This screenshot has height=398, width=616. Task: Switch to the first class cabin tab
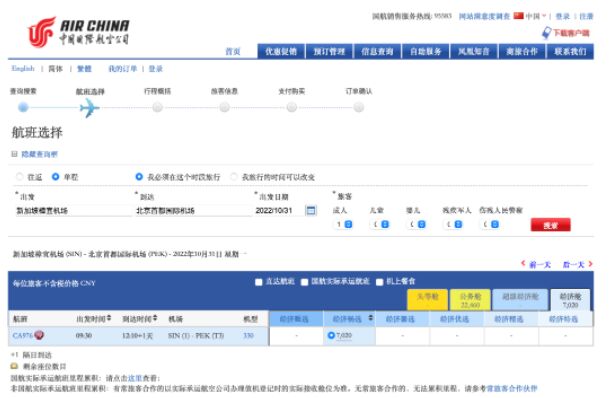[427, 300]
